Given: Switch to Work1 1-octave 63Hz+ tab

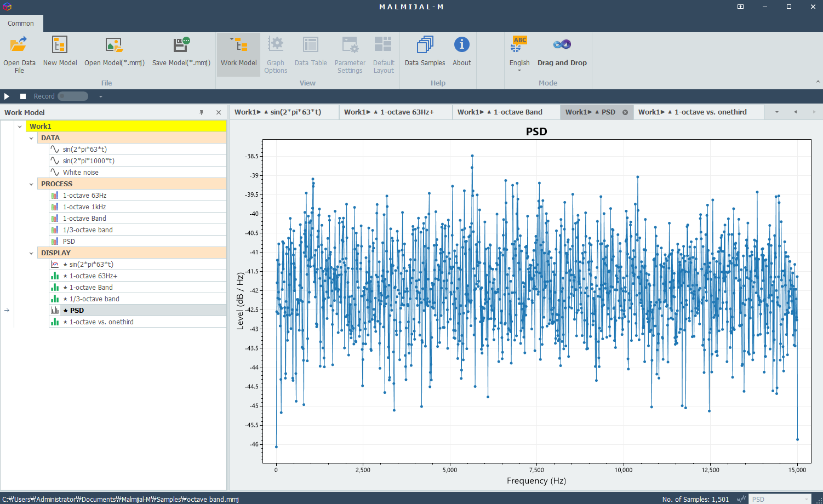Looking at the screenshot, I should (396, 112).
